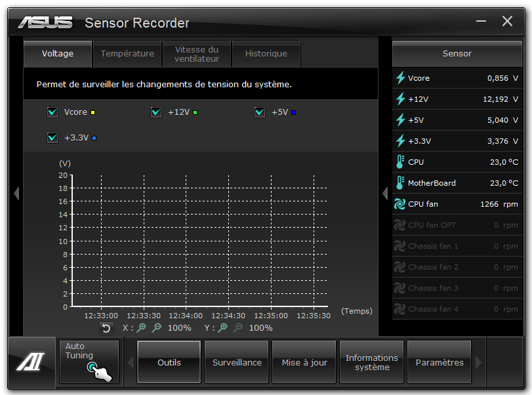Open the Paramètres menu

tap(440, 362)
